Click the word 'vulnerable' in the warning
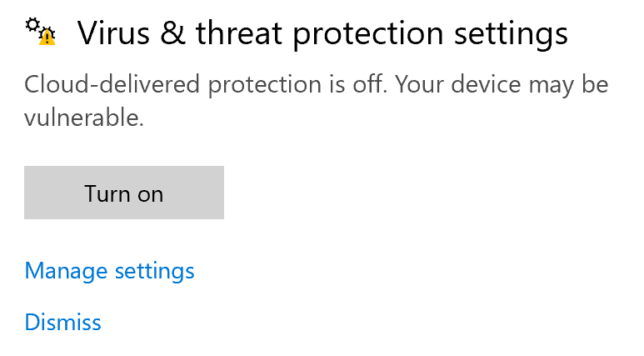The width and height of the screenshot is (644, 356). pyautogui.click(x=83, y=118)
